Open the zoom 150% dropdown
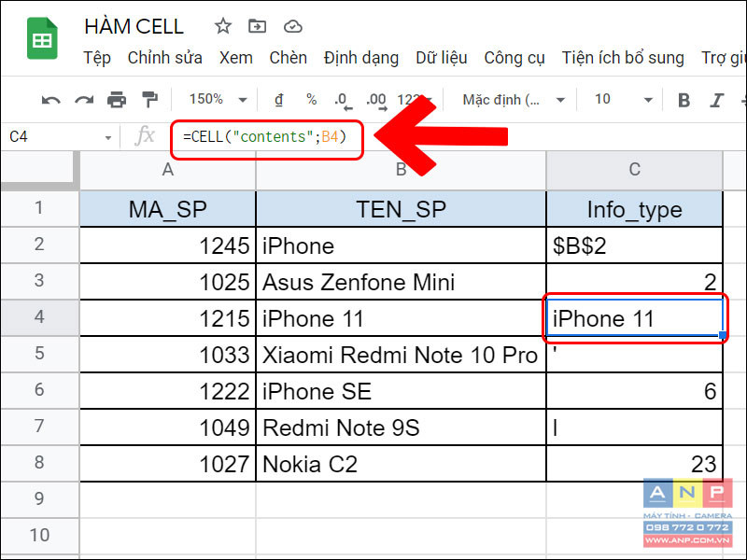747x560 pixels. 218,100
